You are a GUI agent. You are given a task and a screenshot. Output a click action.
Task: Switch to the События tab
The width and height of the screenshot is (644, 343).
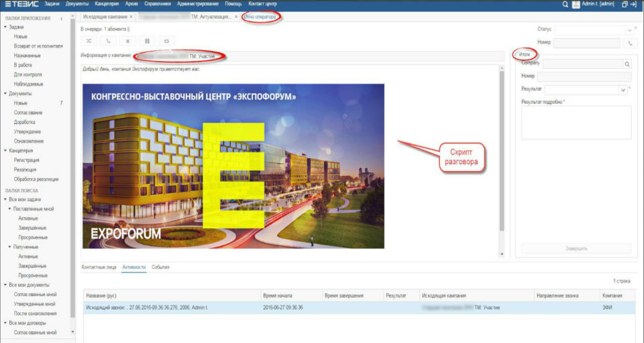160,267
